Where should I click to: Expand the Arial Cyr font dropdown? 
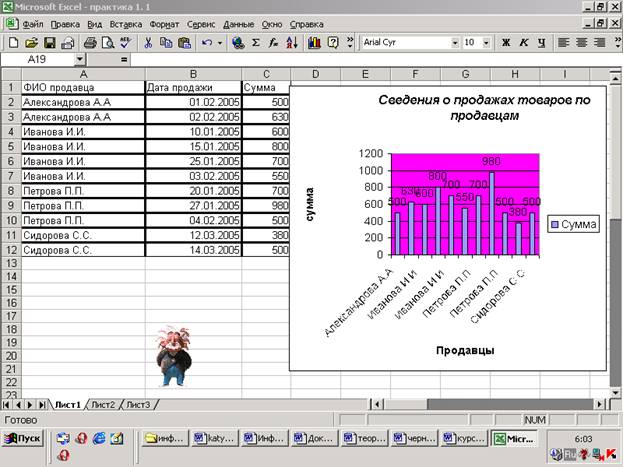(x=456, y=43)
